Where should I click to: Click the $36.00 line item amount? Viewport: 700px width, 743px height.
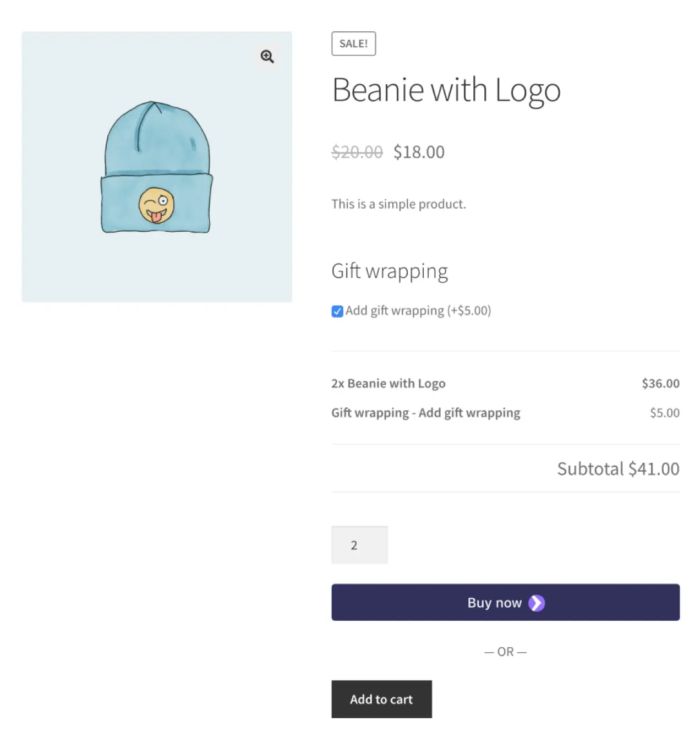pos(660,384)
